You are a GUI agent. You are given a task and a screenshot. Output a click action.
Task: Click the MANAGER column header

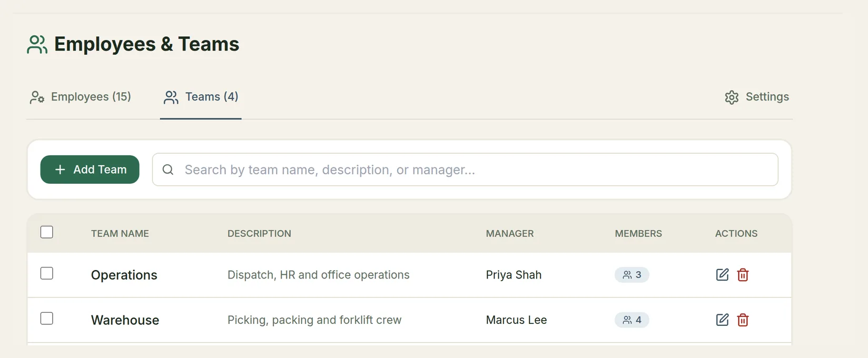[x=510, y=234]
